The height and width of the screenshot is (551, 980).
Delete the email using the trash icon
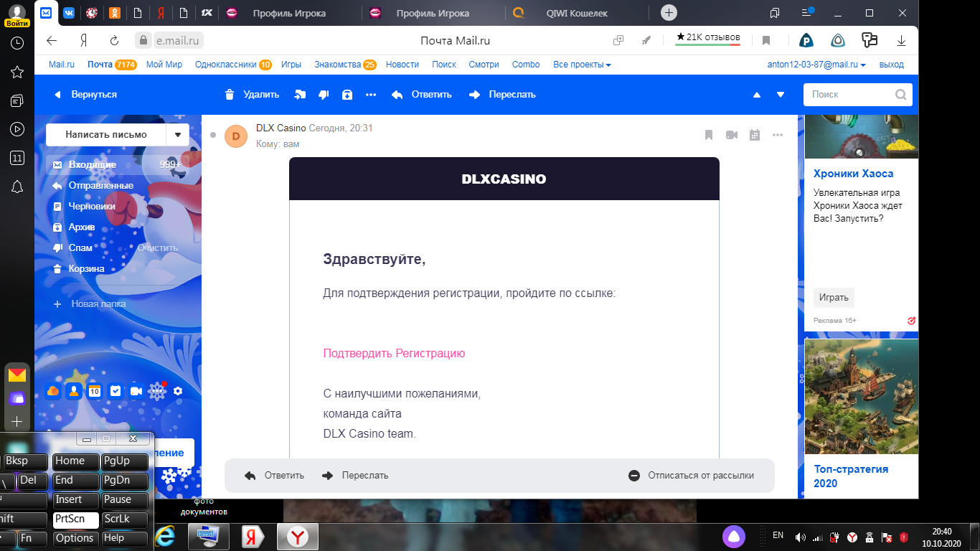[x=230, y=95]
